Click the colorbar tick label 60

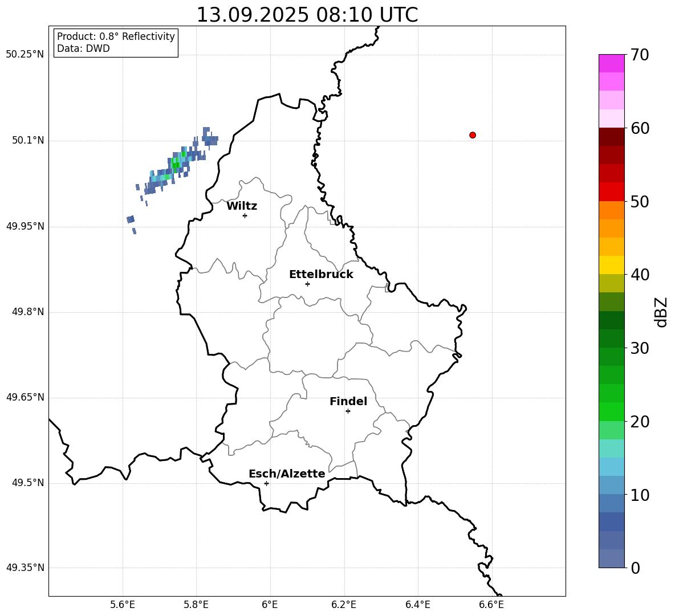[x=640, y=128]
